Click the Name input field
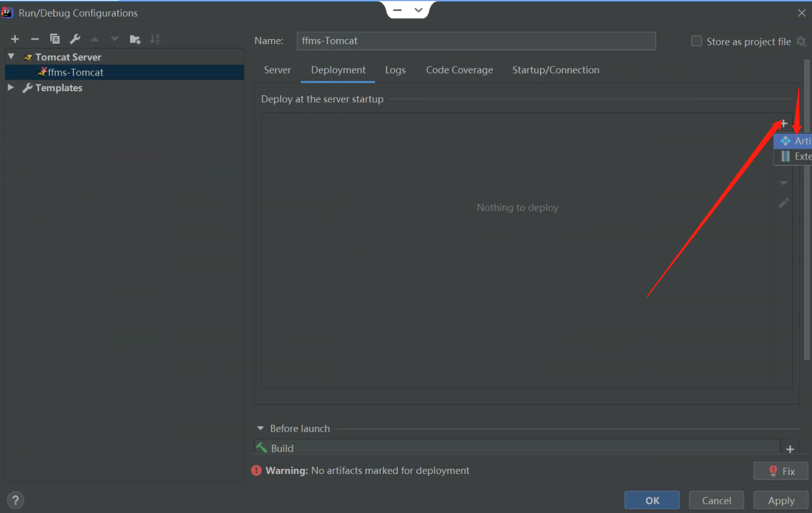The height and width of the screenshot is (513, 812). click(476, 41)
